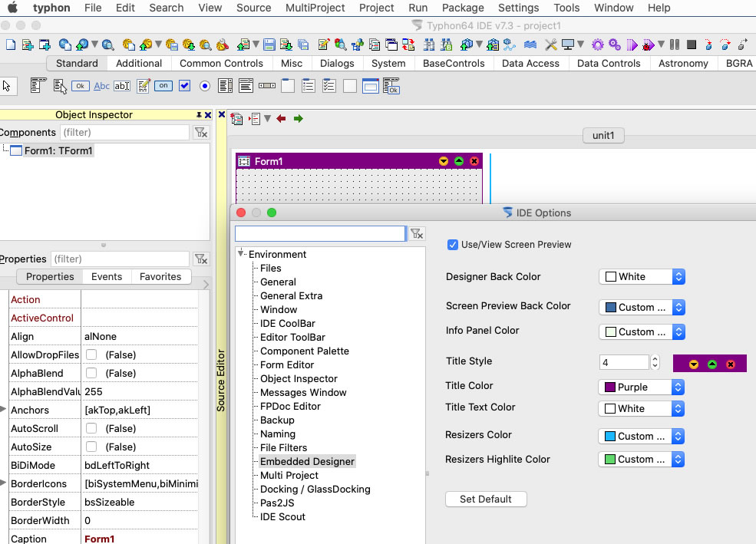Select Form1: TForm1 in the component tree
Screen dimensions: 756x544
click(58, 151)
